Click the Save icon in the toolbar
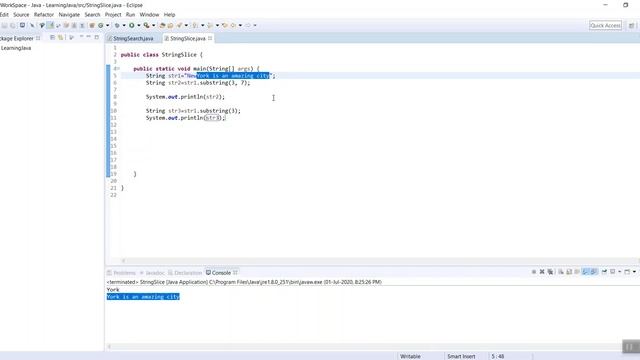Image resolution: width=640 pixels, height=360 pixels. tap(4, 25)
